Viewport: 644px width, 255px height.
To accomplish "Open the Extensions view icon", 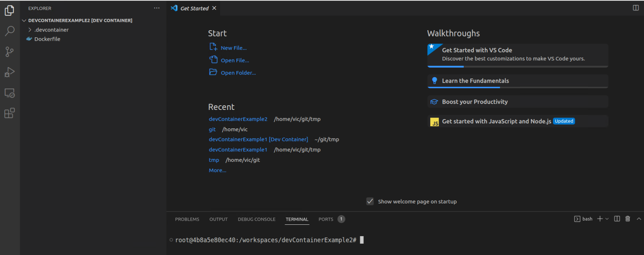I will (10, 113).
